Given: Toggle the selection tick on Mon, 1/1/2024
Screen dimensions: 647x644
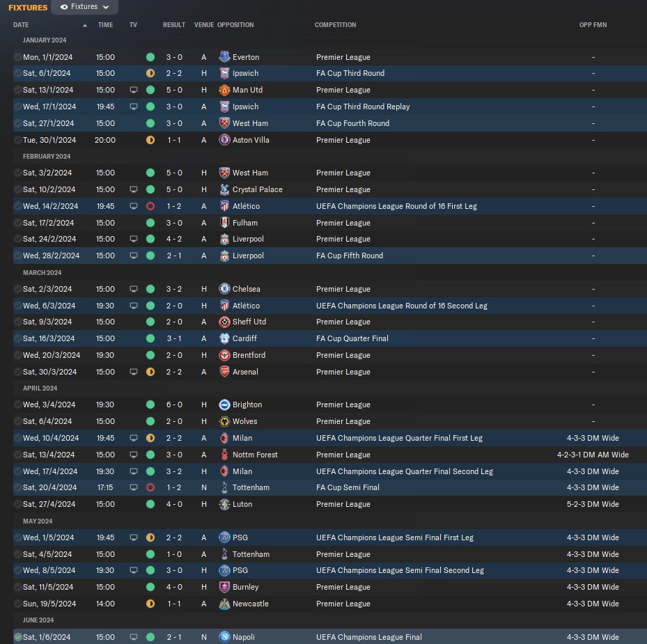Looking at the screenshot, I should [x=17, y=57].
